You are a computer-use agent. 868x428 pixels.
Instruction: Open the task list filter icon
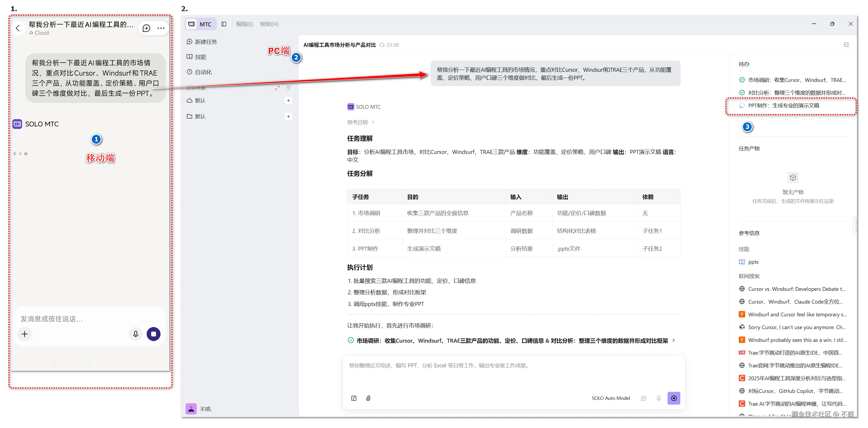point(288,88)
